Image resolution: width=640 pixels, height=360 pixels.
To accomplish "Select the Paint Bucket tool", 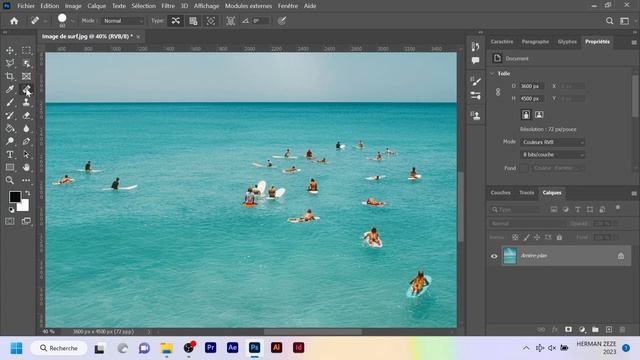I will (x=10, y=129).
